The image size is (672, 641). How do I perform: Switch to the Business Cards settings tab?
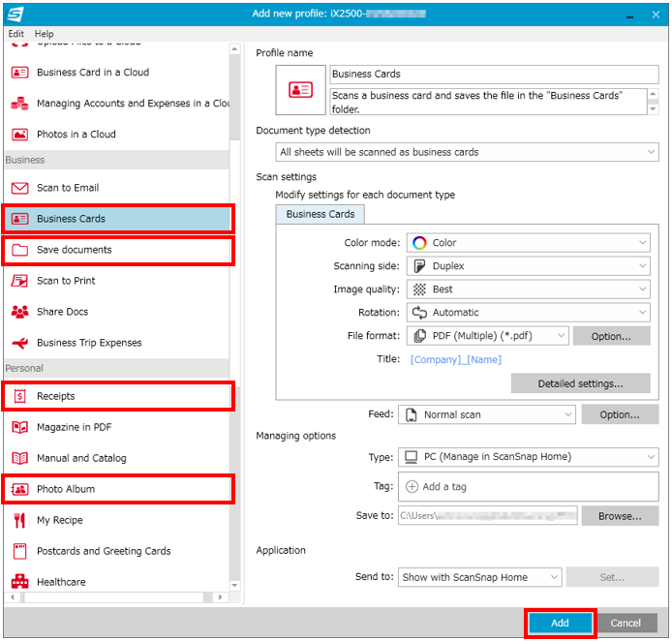321,214
